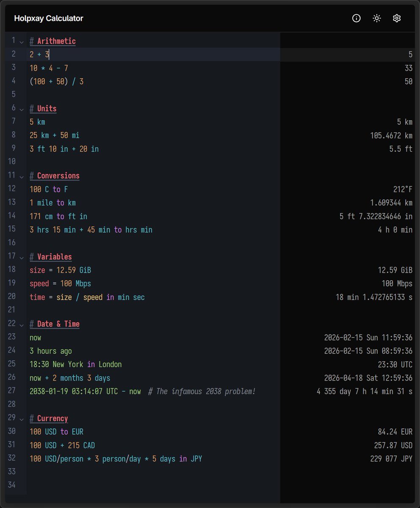Click result '4 h 0 min'
420x508 pixels.
pyautogui.click(x=395, y=230)
